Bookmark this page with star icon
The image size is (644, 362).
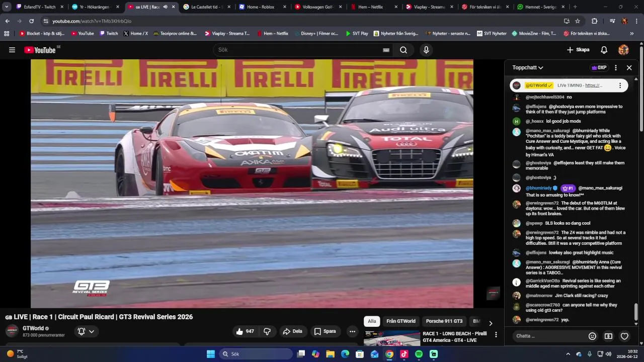[578, 21]
